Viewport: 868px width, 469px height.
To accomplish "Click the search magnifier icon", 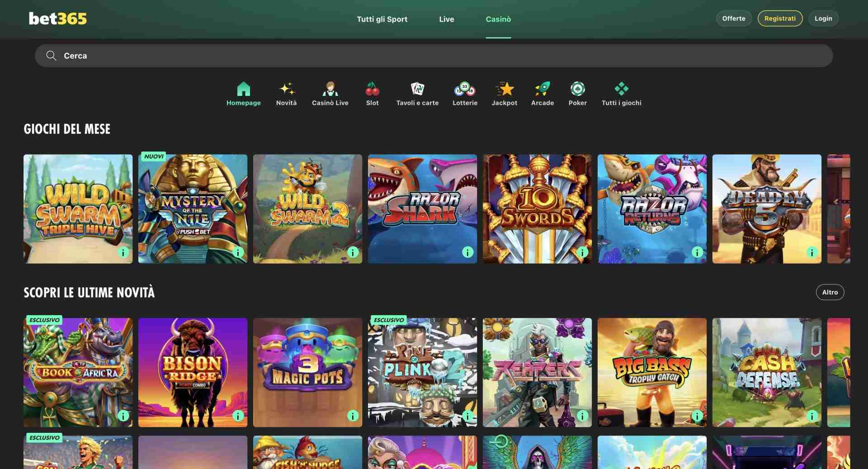I will click(51, 56).
